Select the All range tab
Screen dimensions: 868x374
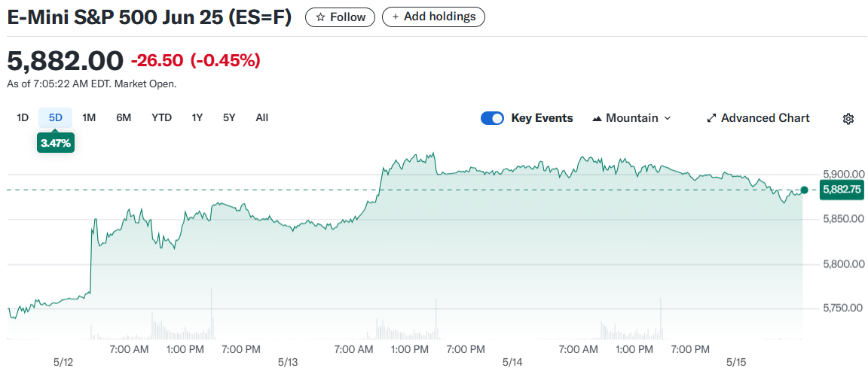tap(262, 117)
